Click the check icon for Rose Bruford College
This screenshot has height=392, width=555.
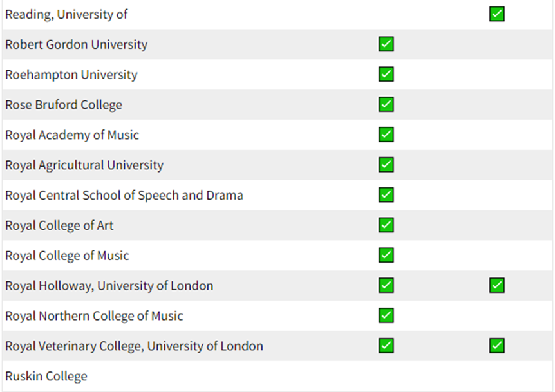click(x=386, y=104)
